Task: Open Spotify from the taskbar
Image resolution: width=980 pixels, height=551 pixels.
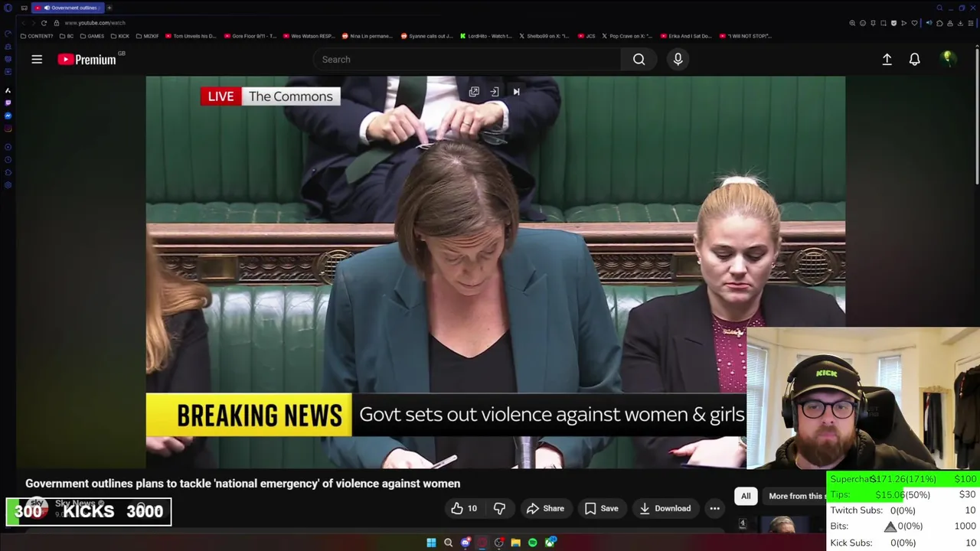Action: coord(532,543)
